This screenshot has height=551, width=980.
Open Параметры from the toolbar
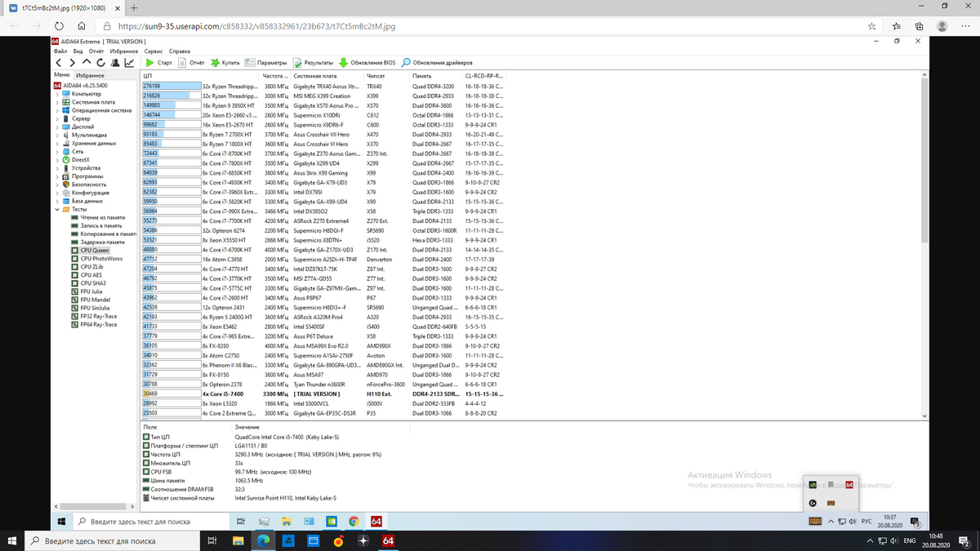pyautogui.click(x=266, y=63)
